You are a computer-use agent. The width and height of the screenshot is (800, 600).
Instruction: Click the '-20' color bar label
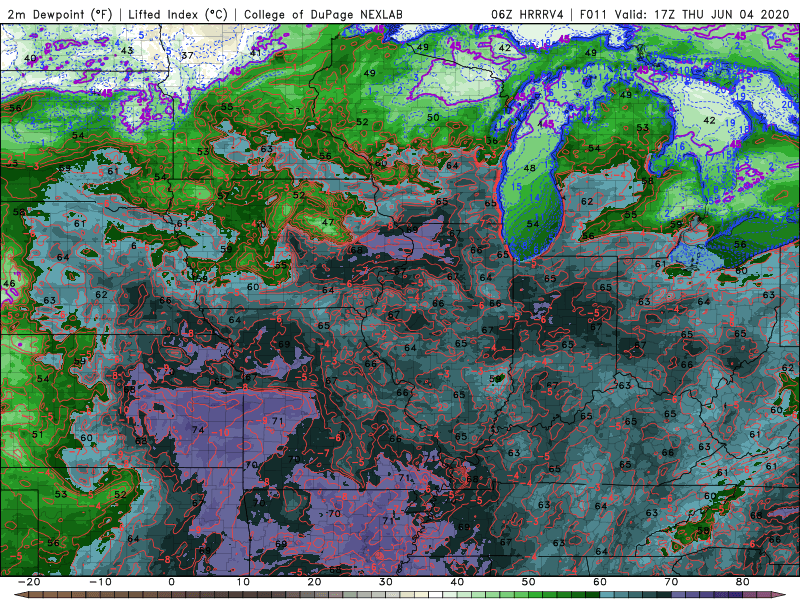coord(29,582)
